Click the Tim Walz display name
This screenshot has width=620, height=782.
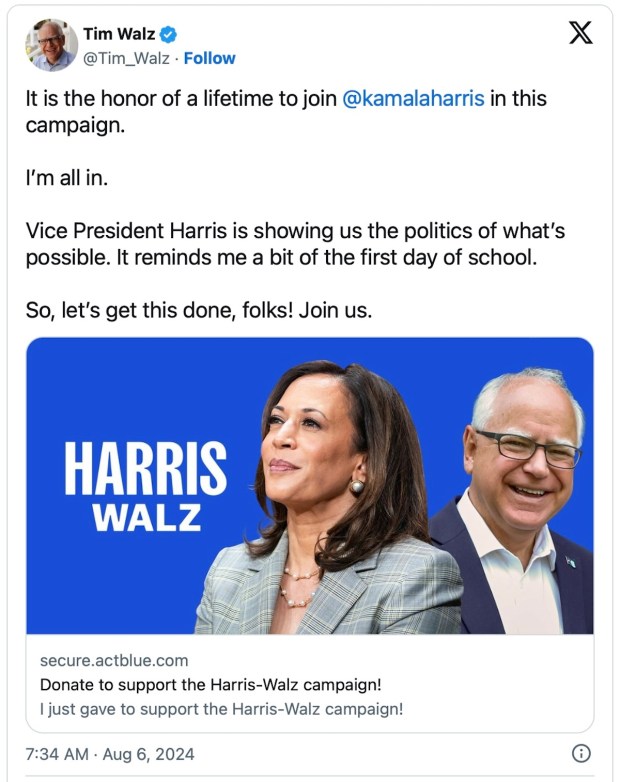click(x=111, y=35)
